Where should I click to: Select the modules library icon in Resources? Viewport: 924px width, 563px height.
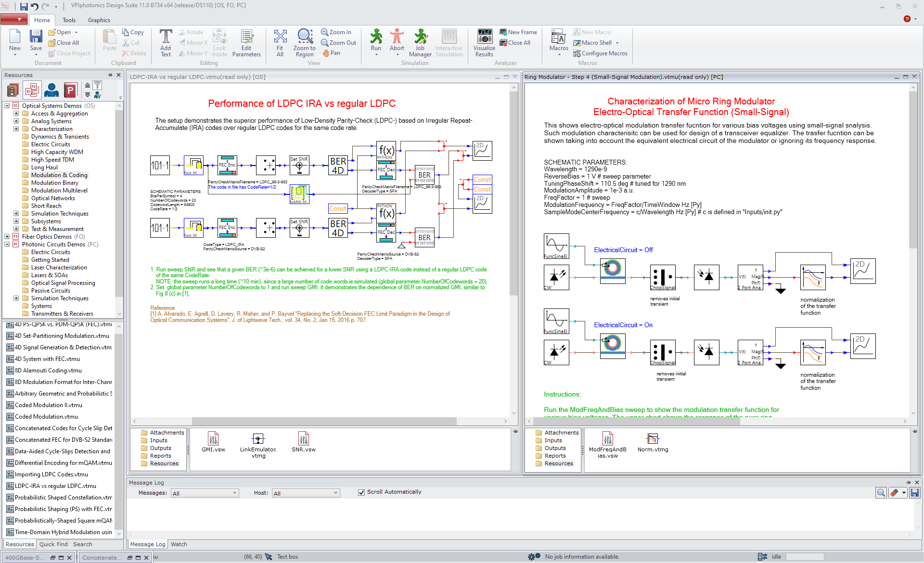(13, 90)
